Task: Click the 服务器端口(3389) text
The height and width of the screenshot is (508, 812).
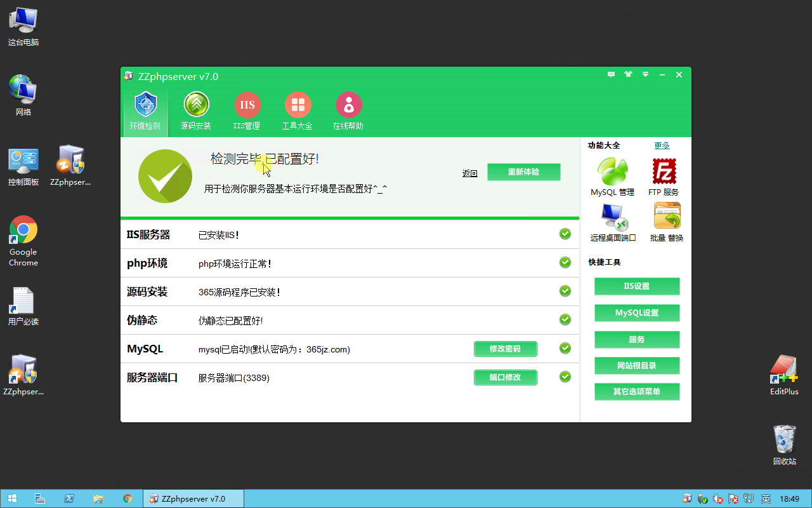Action: click(x=234, y=378)
